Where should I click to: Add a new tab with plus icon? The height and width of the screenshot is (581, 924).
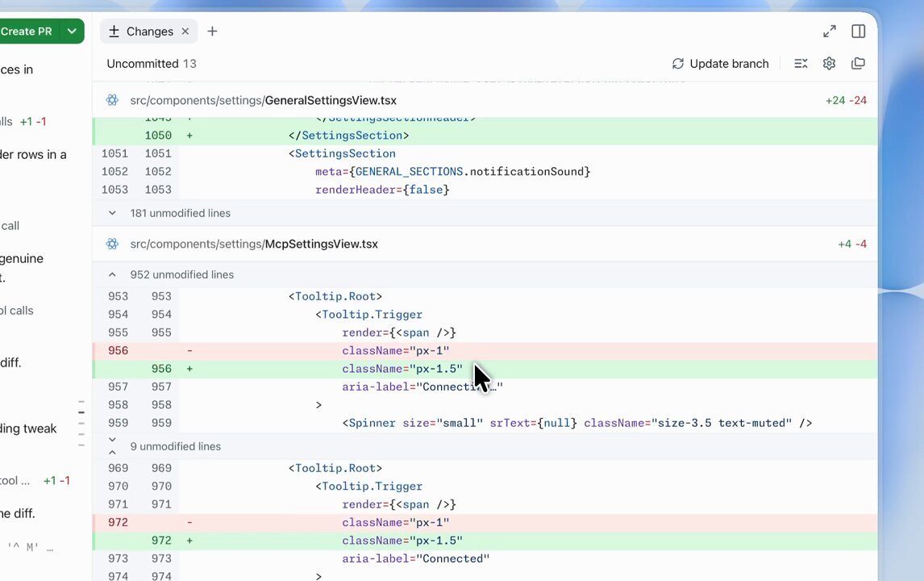pos(212,31)
